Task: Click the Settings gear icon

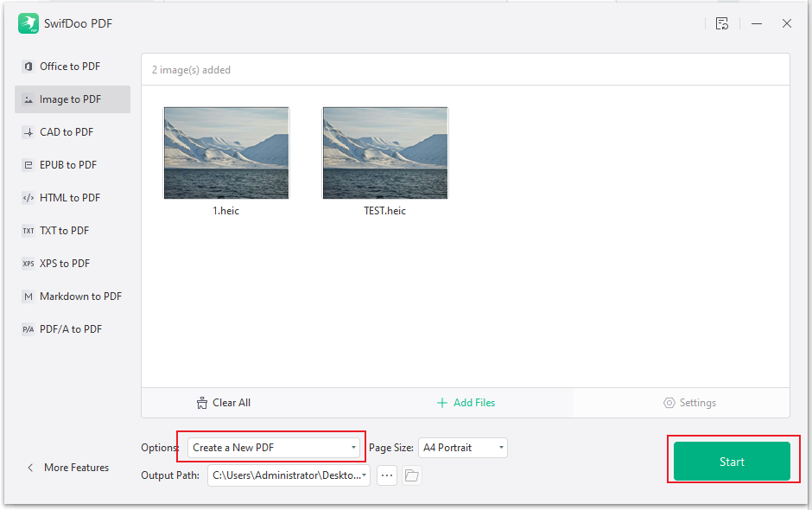Action: pyautogui.click(x=669, y=403)
